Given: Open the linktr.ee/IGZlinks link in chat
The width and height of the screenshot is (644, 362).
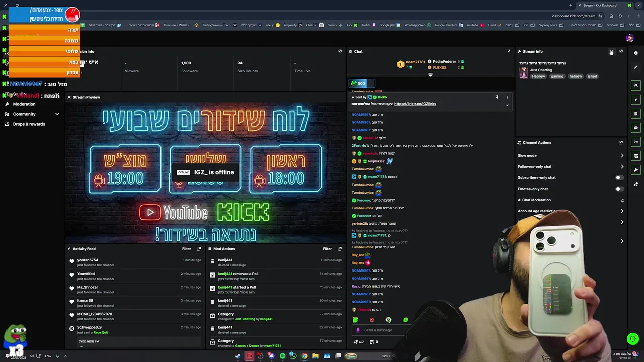Looking at the screenshot, I should tap(415, 104).
